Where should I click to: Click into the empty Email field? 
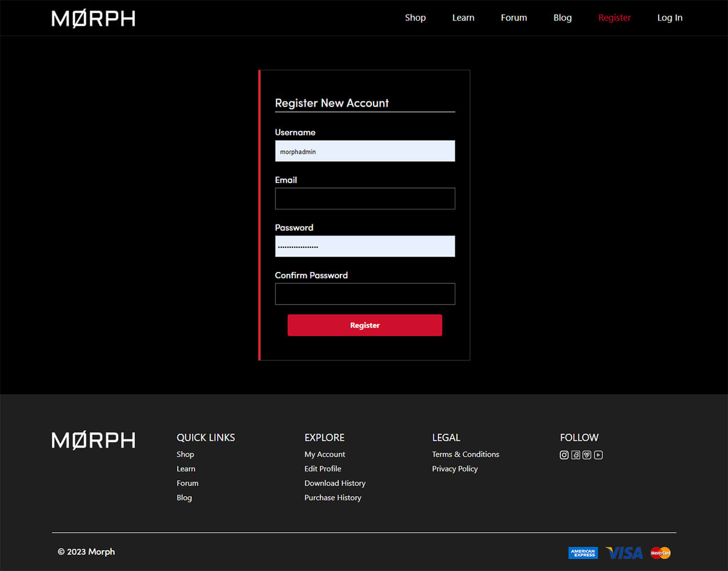(x=365, y=199)
